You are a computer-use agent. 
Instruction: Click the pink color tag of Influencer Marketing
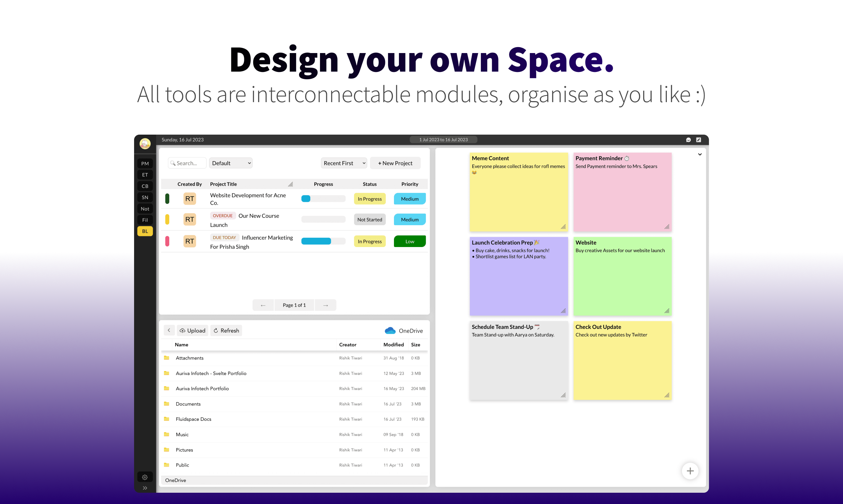tap(167, 241)
